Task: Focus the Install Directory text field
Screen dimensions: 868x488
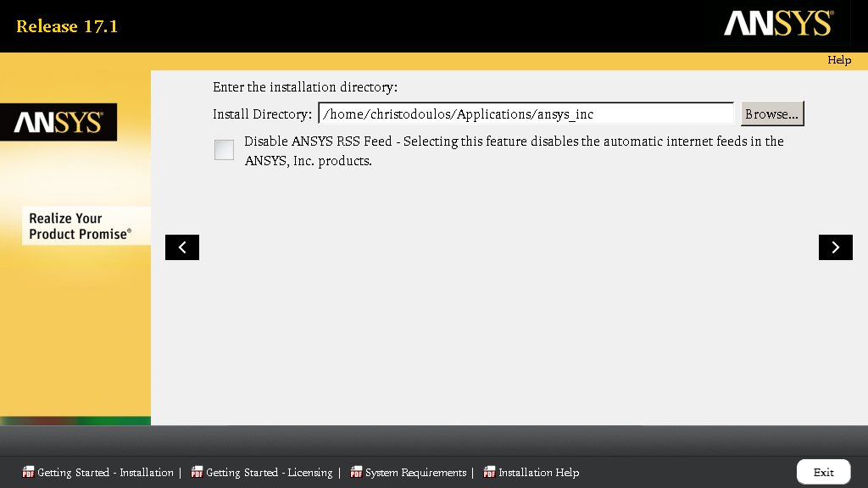Action: pyautogui.click(x=526, y=114)
